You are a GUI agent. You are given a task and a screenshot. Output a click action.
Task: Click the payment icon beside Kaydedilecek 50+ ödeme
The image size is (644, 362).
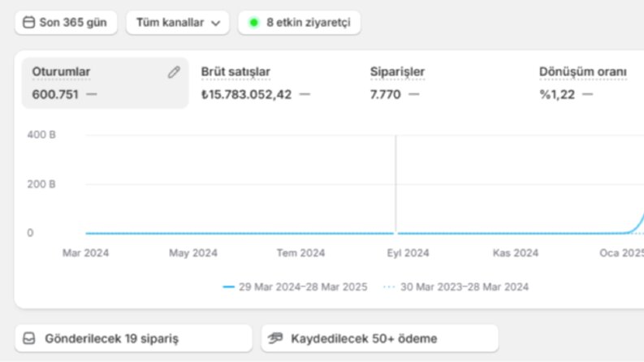point(275,338)
